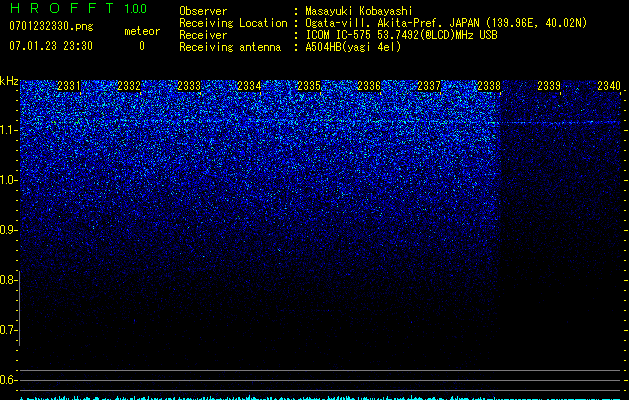Click the 2337 time marker

click(x=429, y=85)
